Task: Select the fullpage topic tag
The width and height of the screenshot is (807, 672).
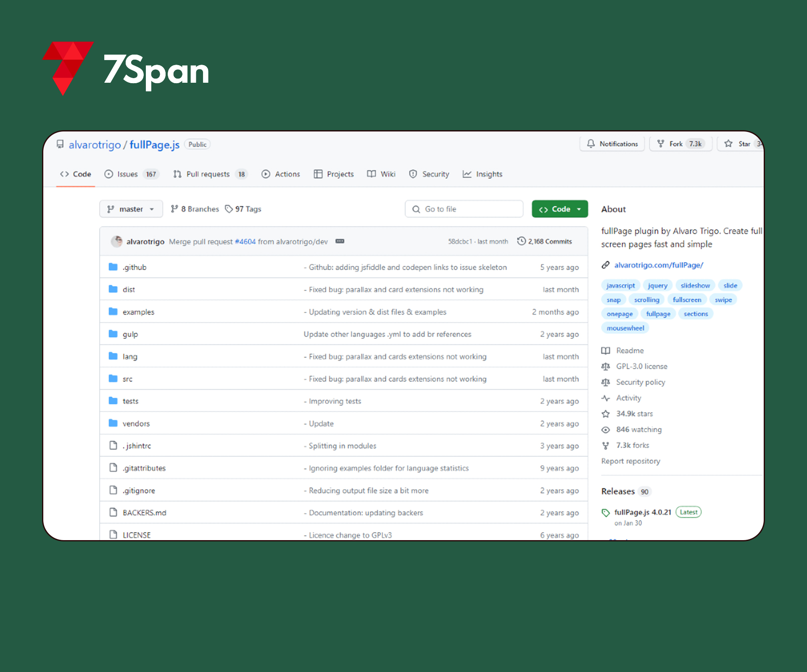Action: [x=658, y=314]
